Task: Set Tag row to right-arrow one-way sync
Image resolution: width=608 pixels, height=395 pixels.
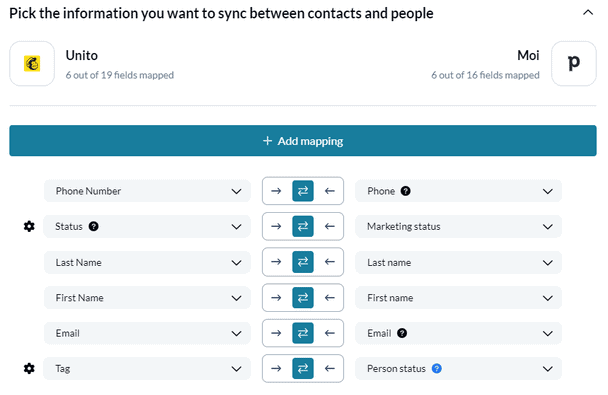Action: [276, 369]
